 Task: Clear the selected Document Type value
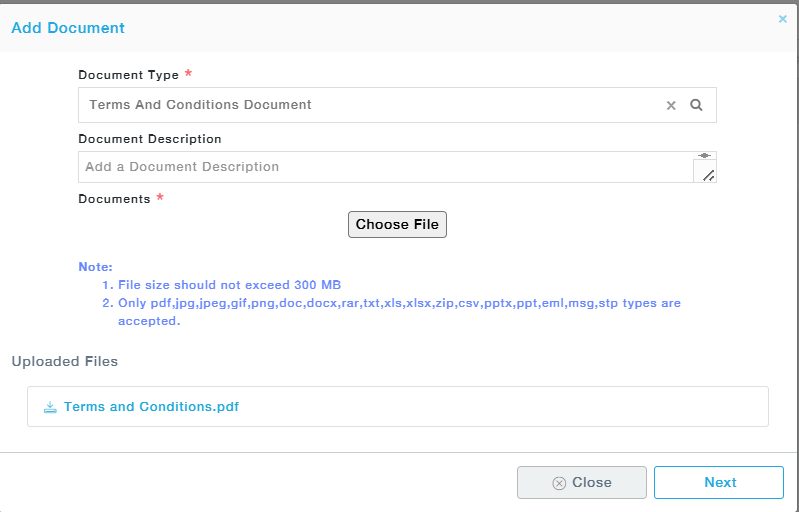[671, 105]
